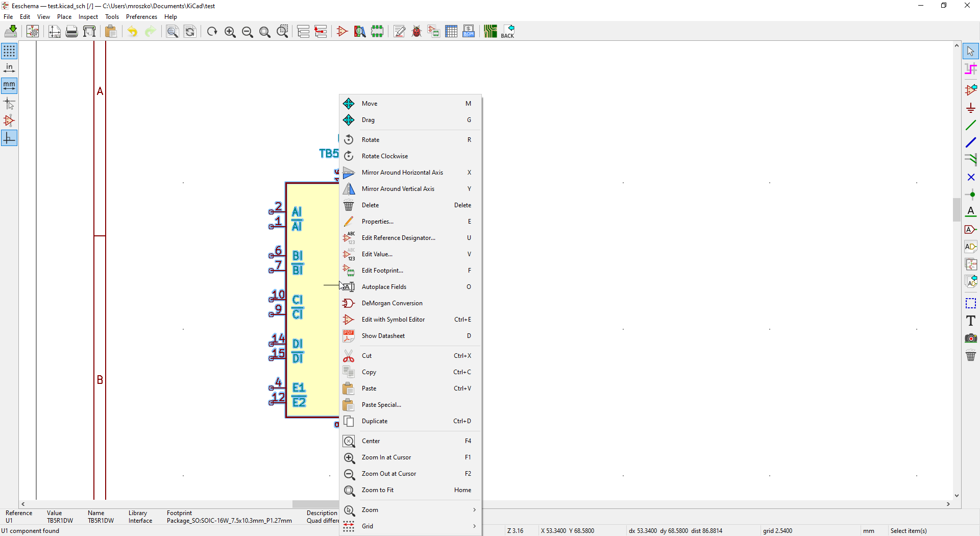Click Show Datasheet entry

383,336
